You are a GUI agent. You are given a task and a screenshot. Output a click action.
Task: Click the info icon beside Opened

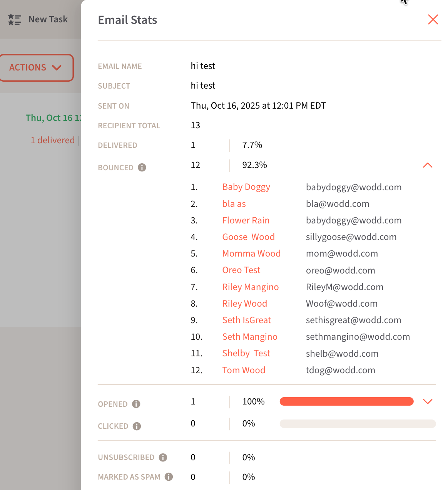pyautogui.click(x=136, y=404)
